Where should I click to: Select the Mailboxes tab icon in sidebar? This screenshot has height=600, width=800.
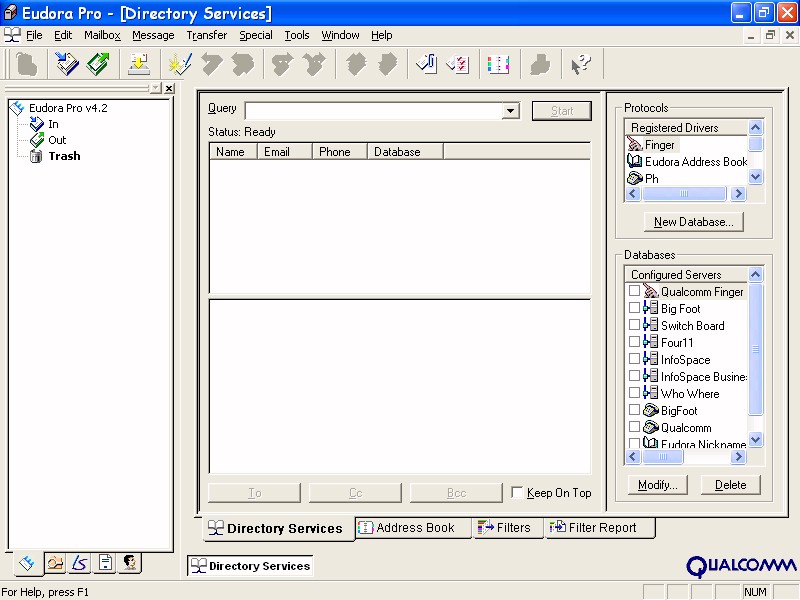(27, 564)
